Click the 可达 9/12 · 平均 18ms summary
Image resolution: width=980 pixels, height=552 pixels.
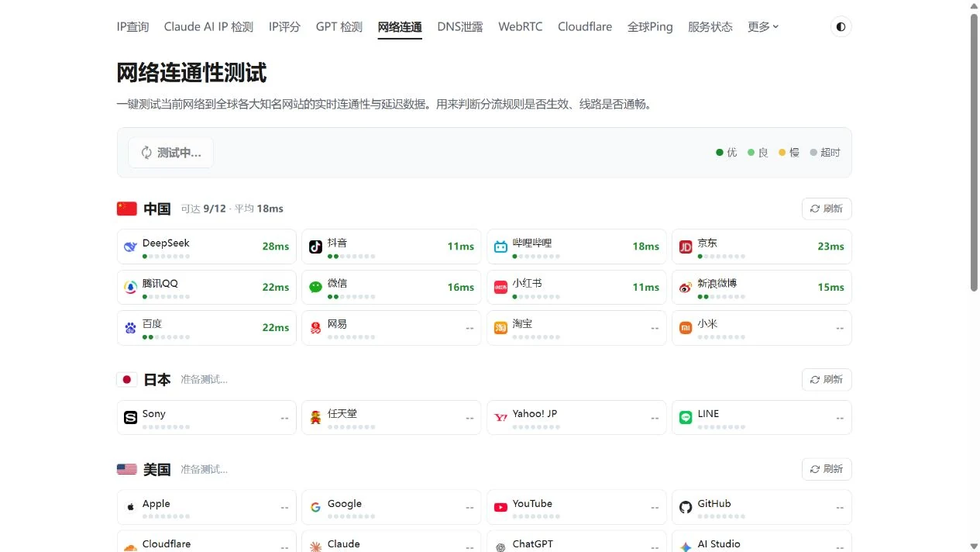coord(232,209)
